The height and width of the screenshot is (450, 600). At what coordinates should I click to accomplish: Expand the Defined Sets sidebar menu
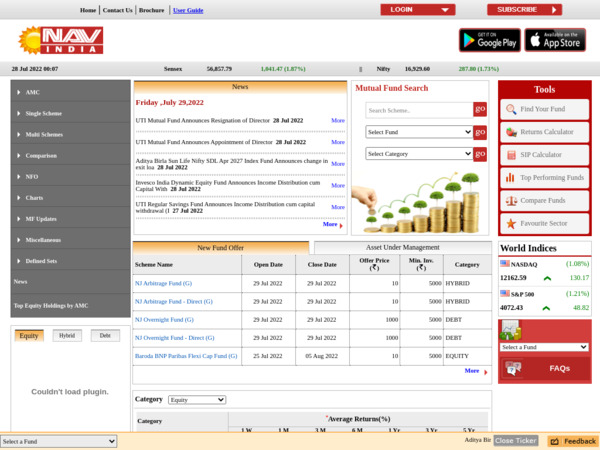70,261
